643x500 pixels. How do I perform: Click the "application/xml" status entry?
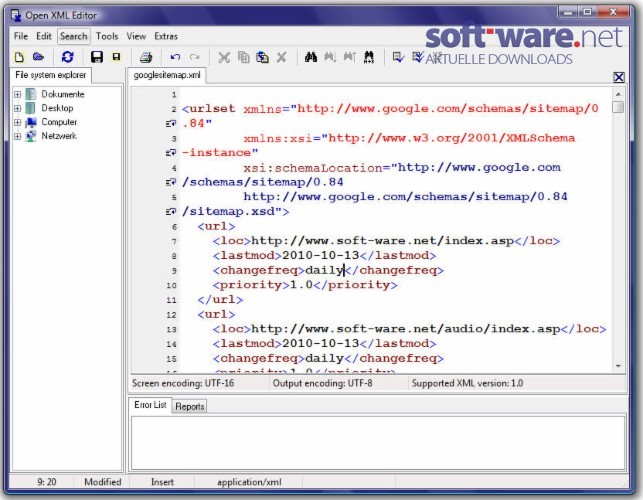coord(249,482)
